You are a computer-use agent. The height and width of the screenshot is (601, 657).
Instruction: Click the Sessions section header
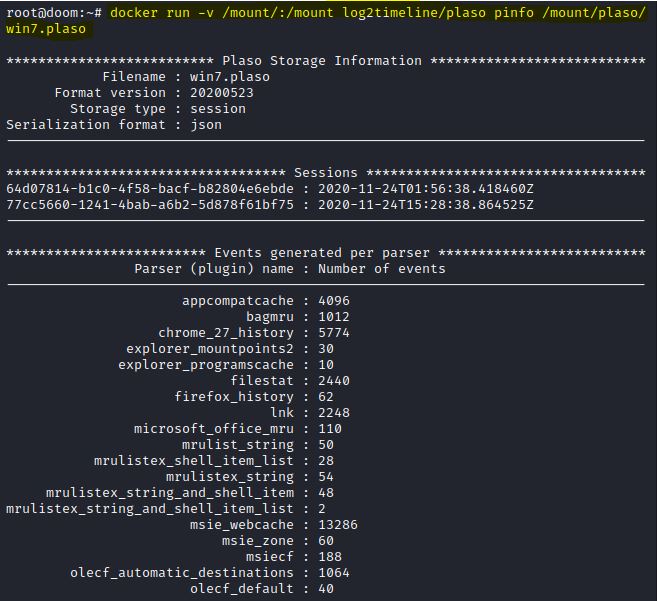[325, 173]
